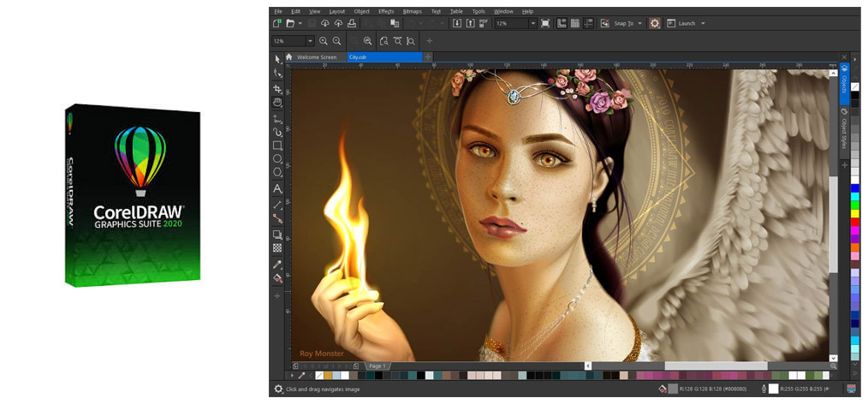Select the Ellipse tool
This screenshot has height=404, width=868.
click(277, 159)
